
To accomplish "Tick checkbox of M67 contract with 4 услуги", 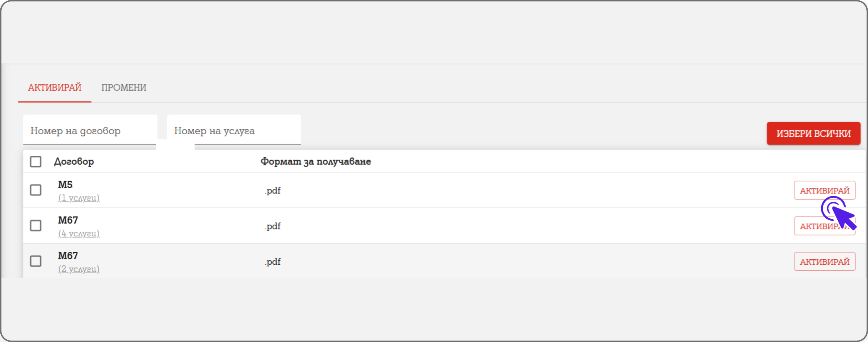I will [36, 226].
